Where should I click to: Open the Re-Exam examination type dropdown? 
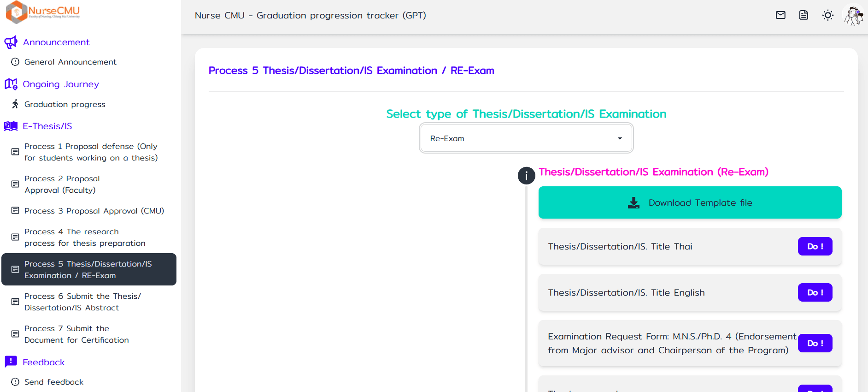coord(526,138)
